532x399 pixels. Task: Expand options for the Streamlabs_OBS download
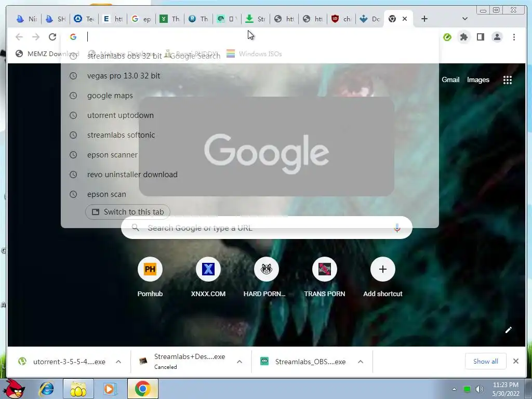click(361, 362)
